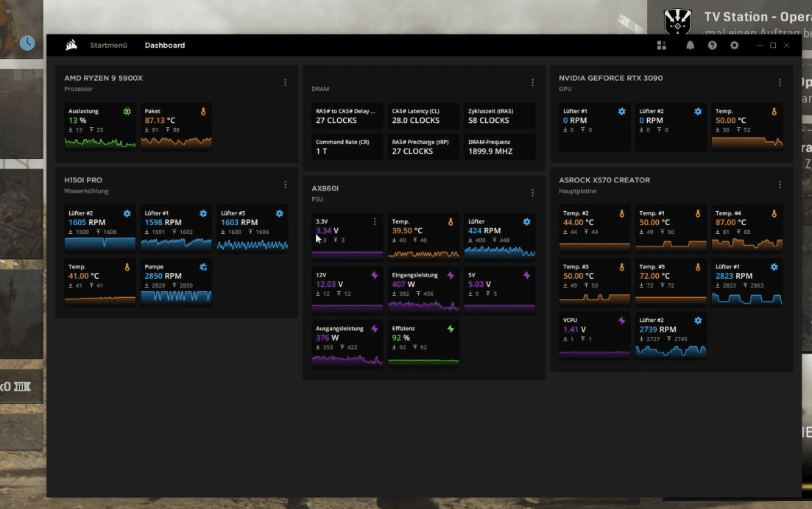Screen dimensions: 812x509
Task: Click the CPU Auslastung chip icon
Action: pos(127,111)
